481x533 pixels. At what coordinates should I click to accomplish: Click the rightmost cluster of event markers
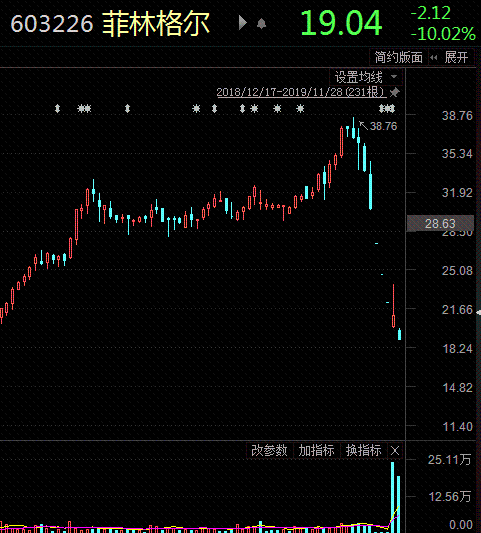tap(387, 108)
